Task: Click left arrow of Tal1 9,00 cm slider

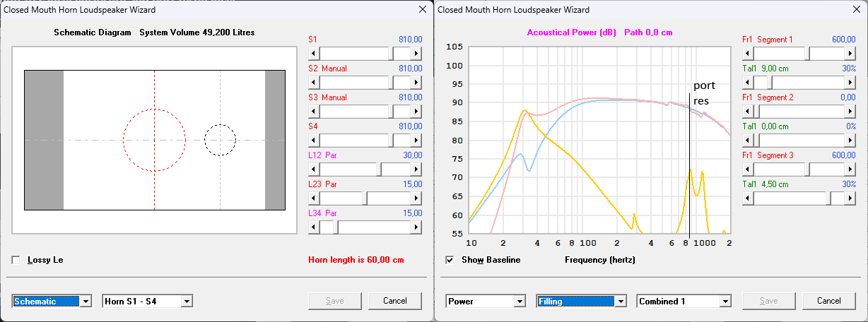Action: [748, 83]
